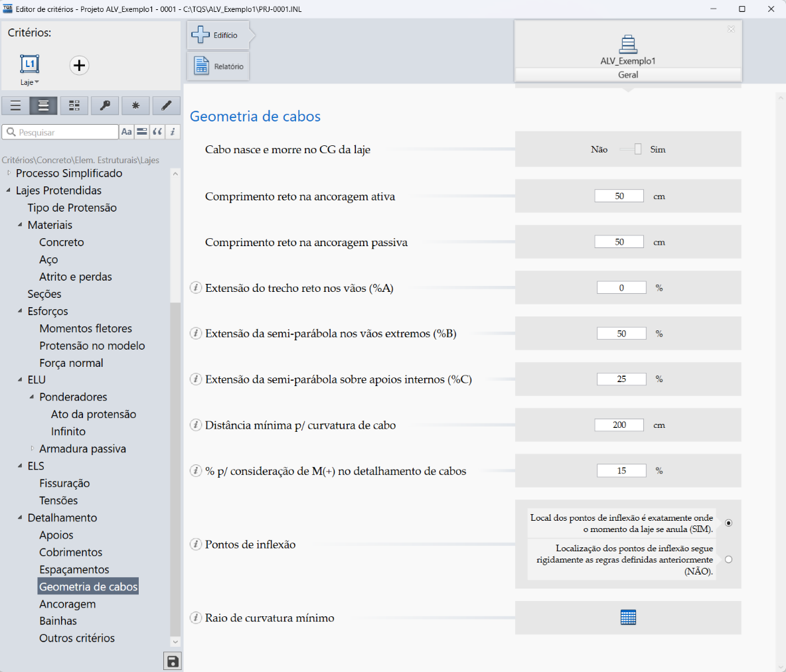Image resolution: width=786 pixels, height=672 pixels.
Task: Open the Ancoragem tree item
Action: (67, 604)
